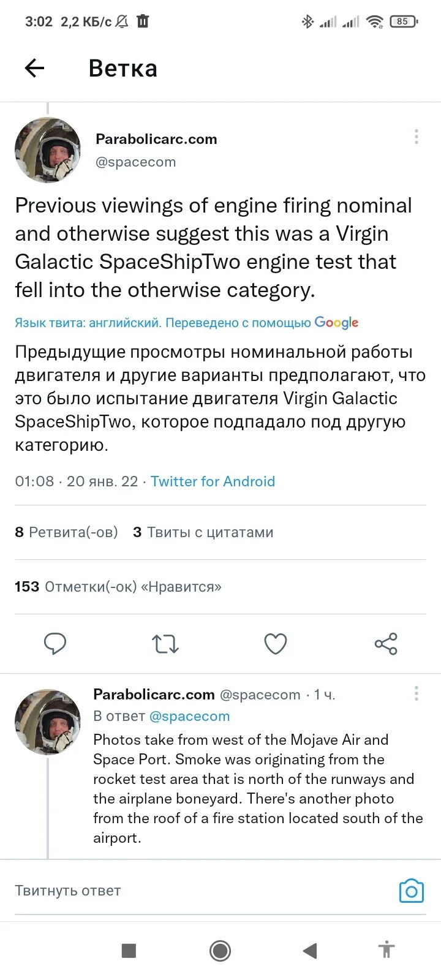Like the tweet with the heart icon
The height and width of the screenshot is (980, 441).
point(276,644)
